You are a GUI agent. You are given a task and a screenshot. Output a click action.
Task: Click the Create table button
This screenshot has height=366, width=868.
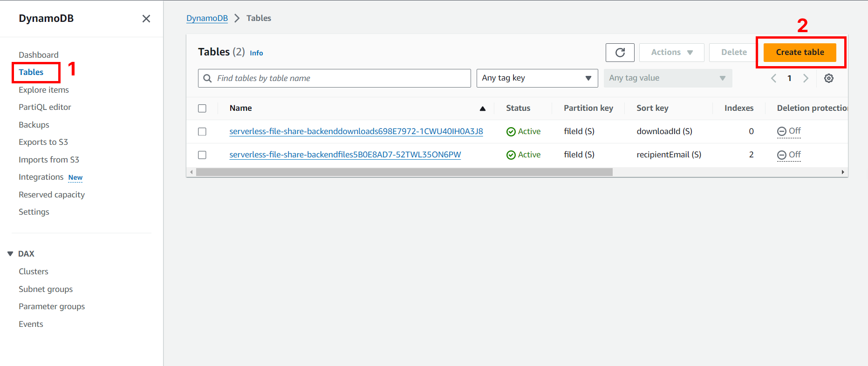(800, 53)
